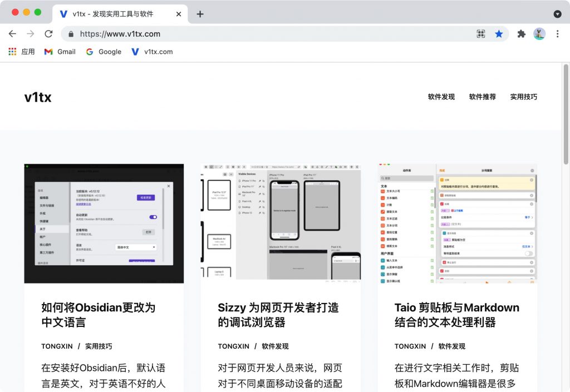Open article Taio 剪贴板与Markdown
The height and width of the screenshot is (392, 570).
pyautogui.click(x=457, y=315)
